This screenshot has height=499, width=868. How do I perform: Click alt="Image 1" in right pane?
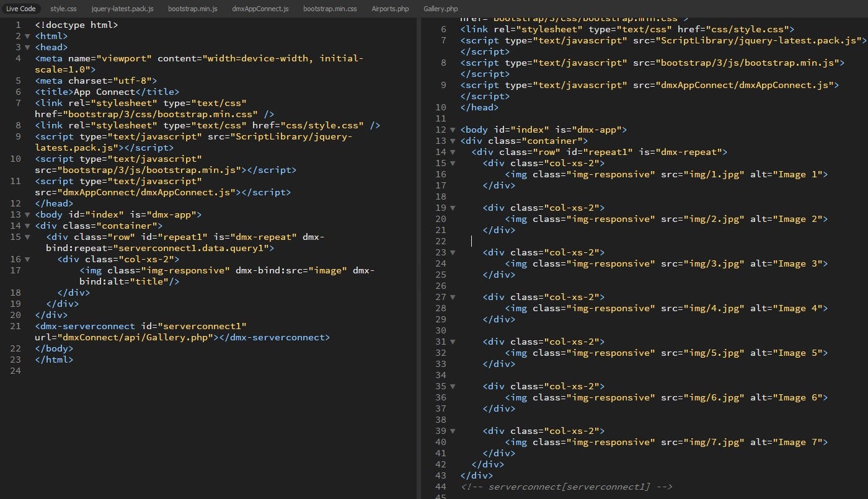click(786, 175)
